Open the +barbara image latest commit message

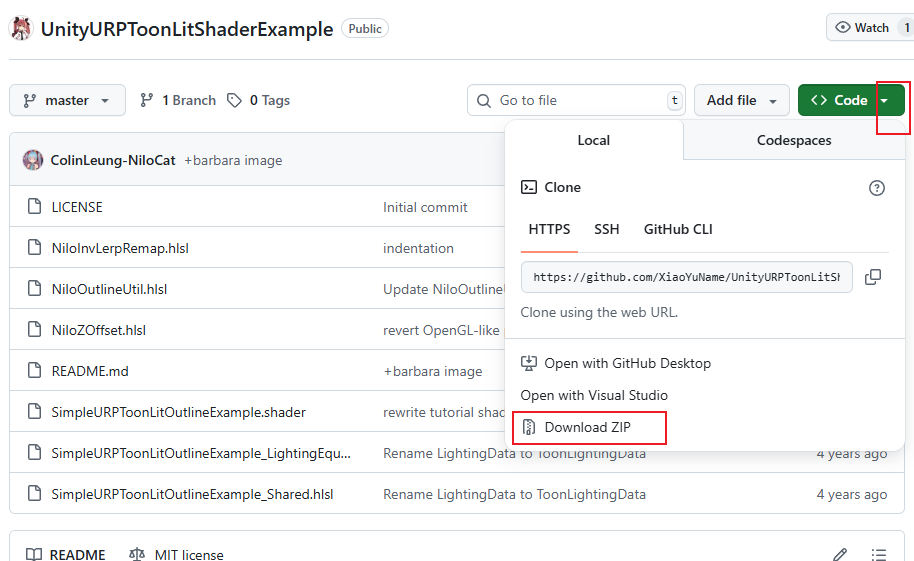(x=233, y=160)
